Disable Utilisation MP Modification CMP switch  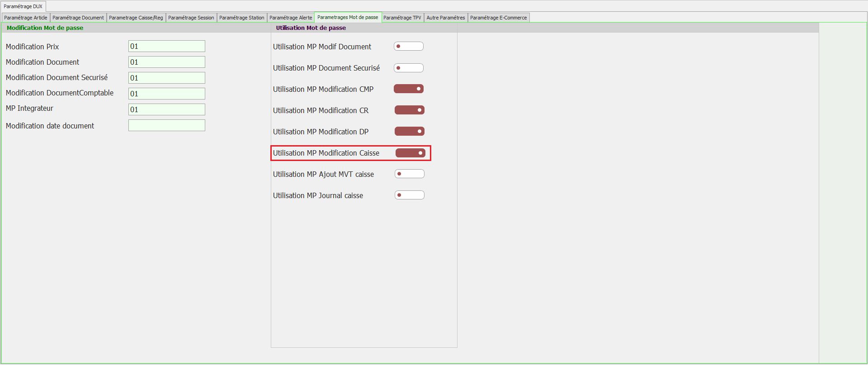point(409,89)
